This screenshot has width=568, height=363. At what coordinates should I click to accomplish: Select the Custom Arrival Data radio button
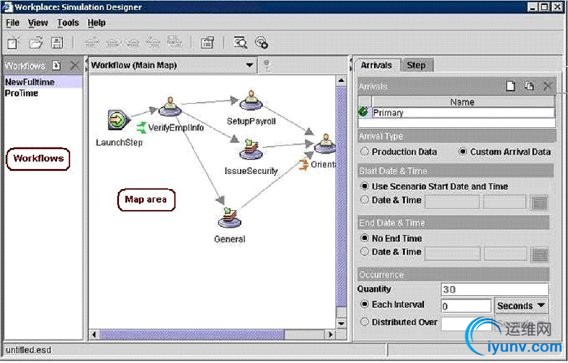(x=463, y=152)
